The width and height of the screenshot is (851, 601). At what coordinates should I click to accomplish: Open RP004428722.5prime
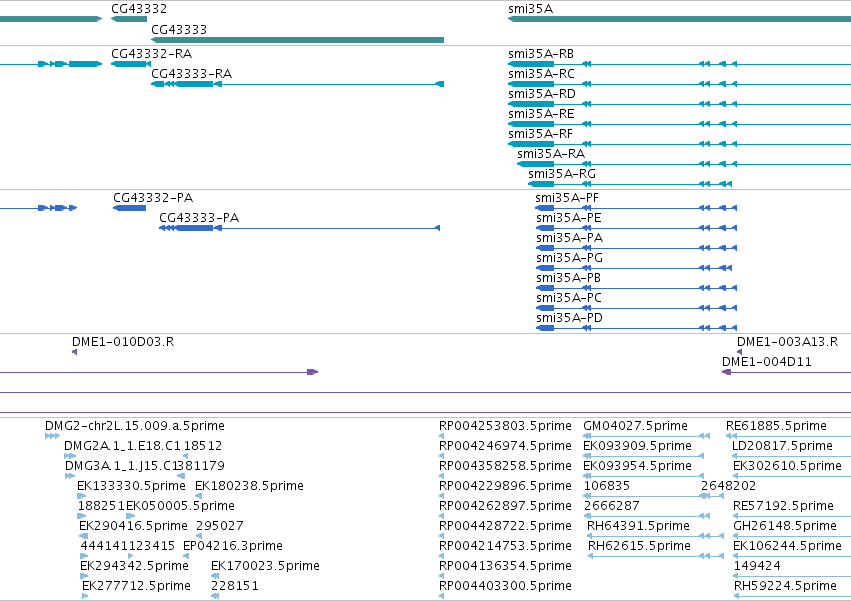(x=505, y=526)
